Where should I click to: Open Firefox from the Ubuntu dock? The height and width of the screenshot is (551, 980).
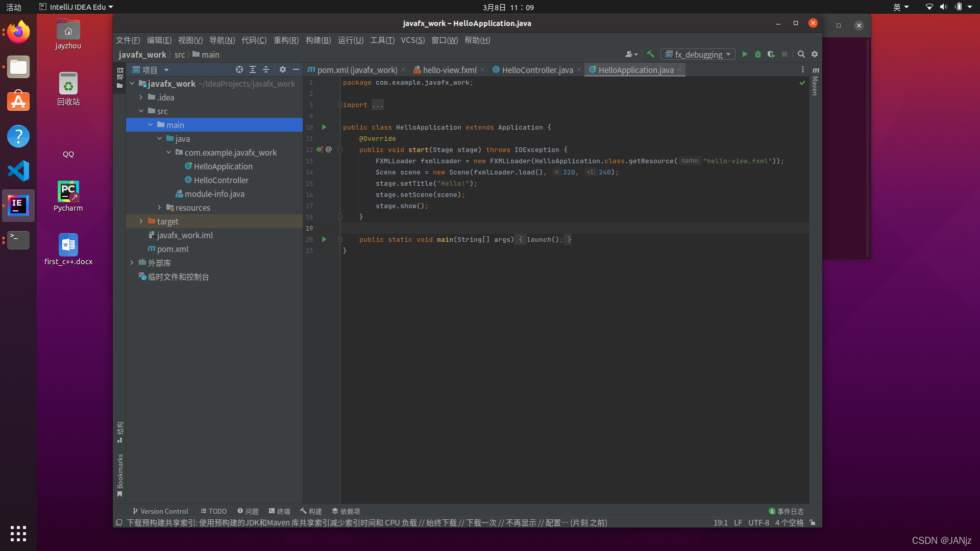pos(18,33)
